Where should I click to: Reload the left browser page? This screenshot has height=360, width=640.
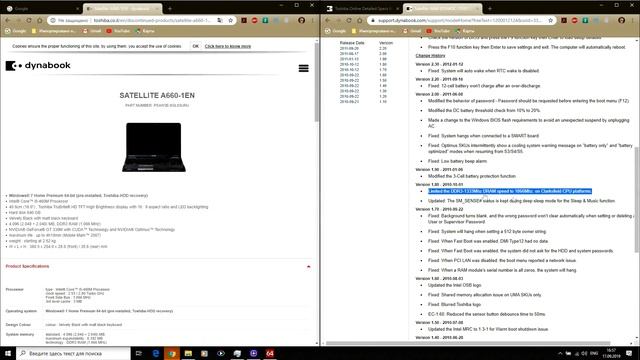pyautogui.click(x=29, y=20)
